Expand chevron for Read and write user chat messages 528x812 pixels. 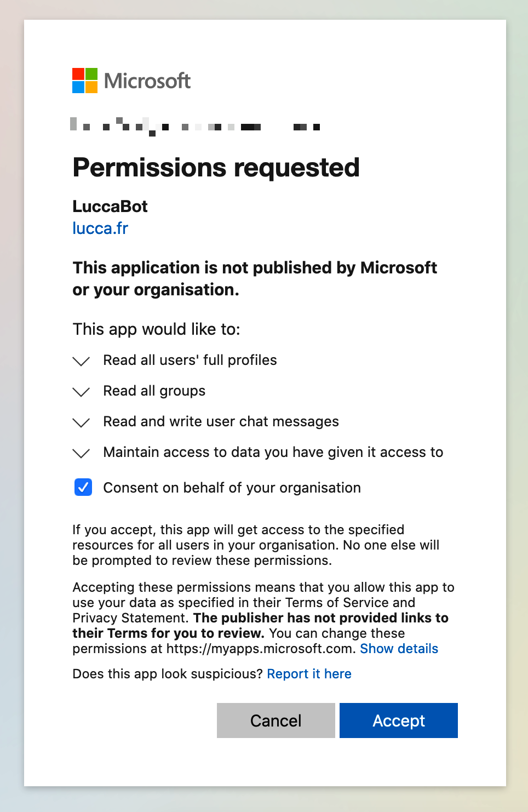(81, 422)
